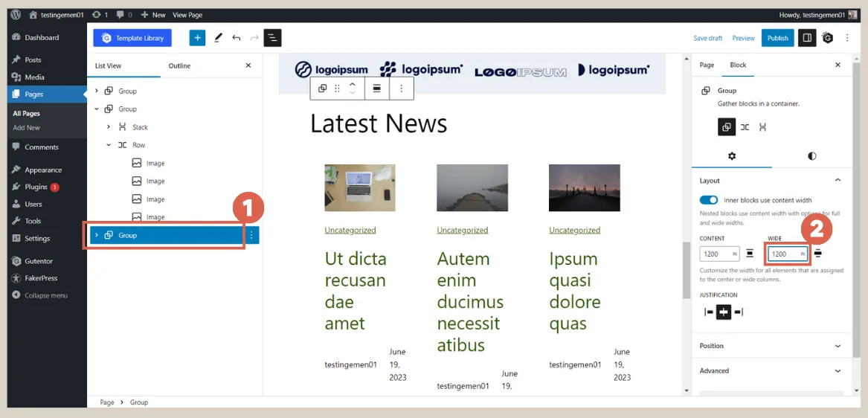Viewport: 868px width, 418px height.
Task: Toggle Inner blocks use content width
Action: point(709,200)
